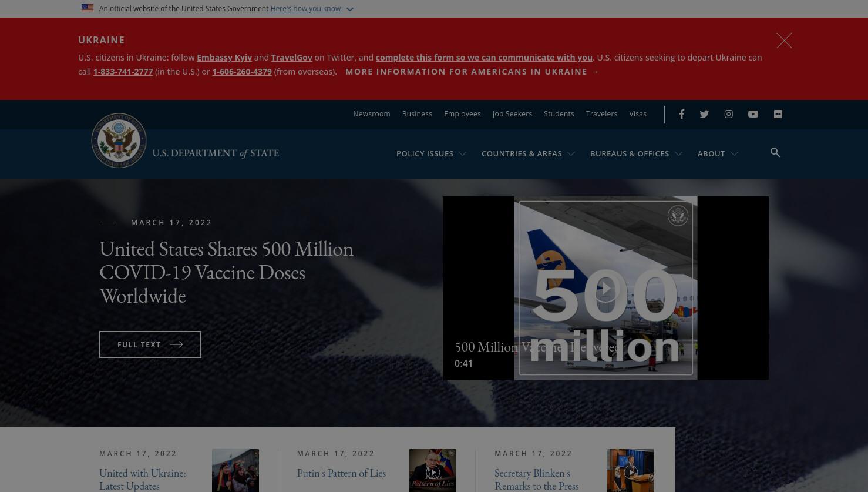Follow the TravelGov link
This screenshot has height=492, width=868.
point(291,58)
